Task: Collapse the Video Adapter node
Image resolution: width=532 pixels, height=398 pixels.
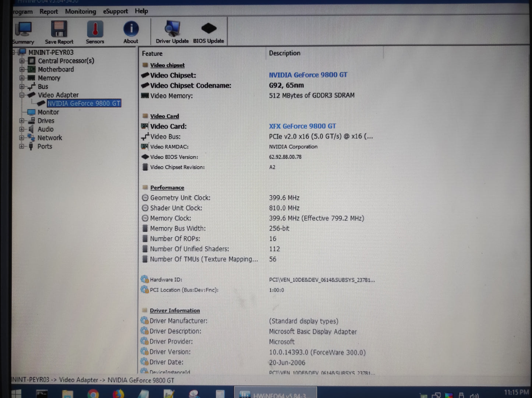Action: (x=21, y=95)
